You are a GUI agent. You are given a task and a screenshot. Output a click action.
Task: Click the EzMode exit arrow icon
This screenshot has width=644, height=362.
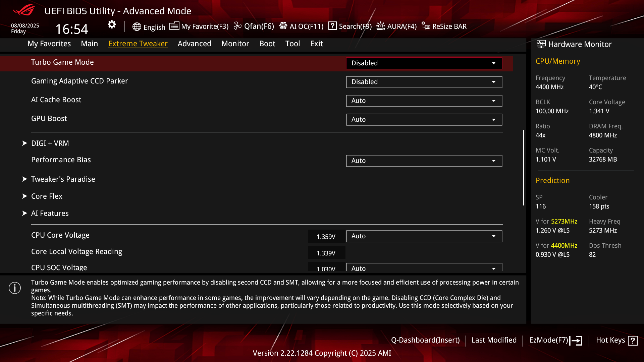pos(576,341)
